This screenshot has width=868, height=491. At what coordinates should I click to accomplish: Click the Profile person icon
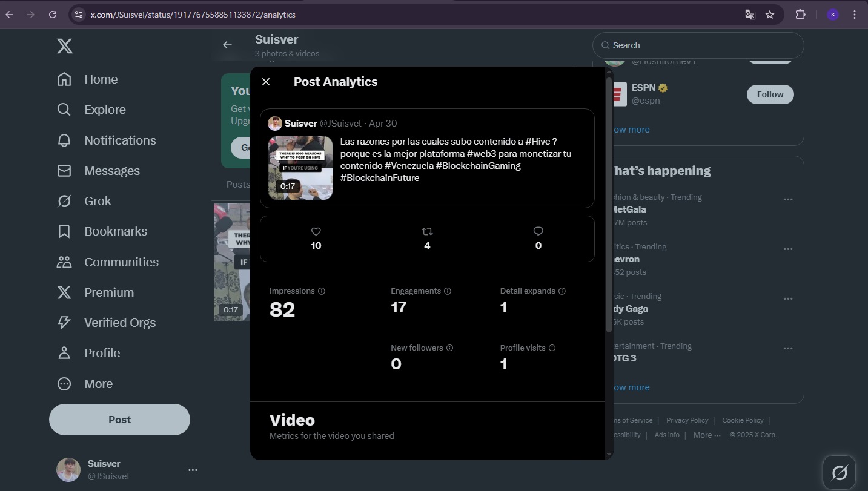pos(64,353)
